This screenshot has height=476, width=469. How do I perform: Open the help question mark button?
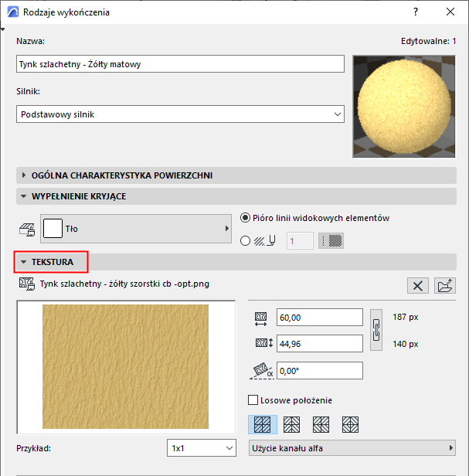pyautogui.click(x=416, y=12)
